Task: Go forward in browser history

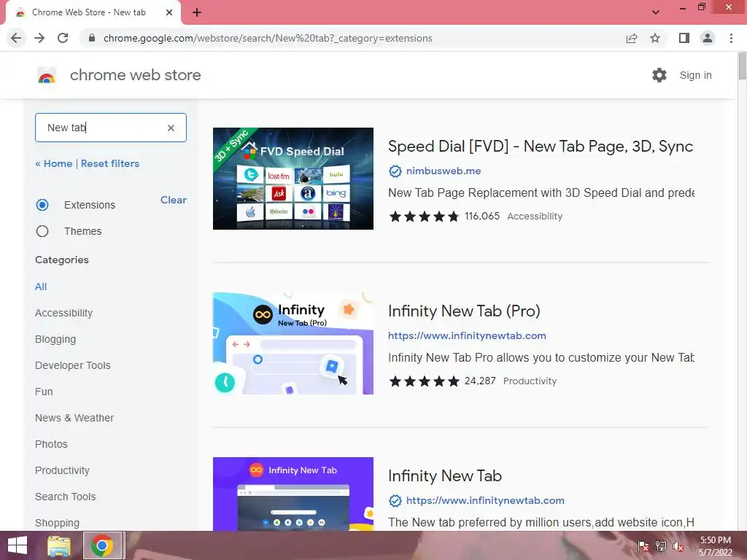Action: click(x=39, y=38)
